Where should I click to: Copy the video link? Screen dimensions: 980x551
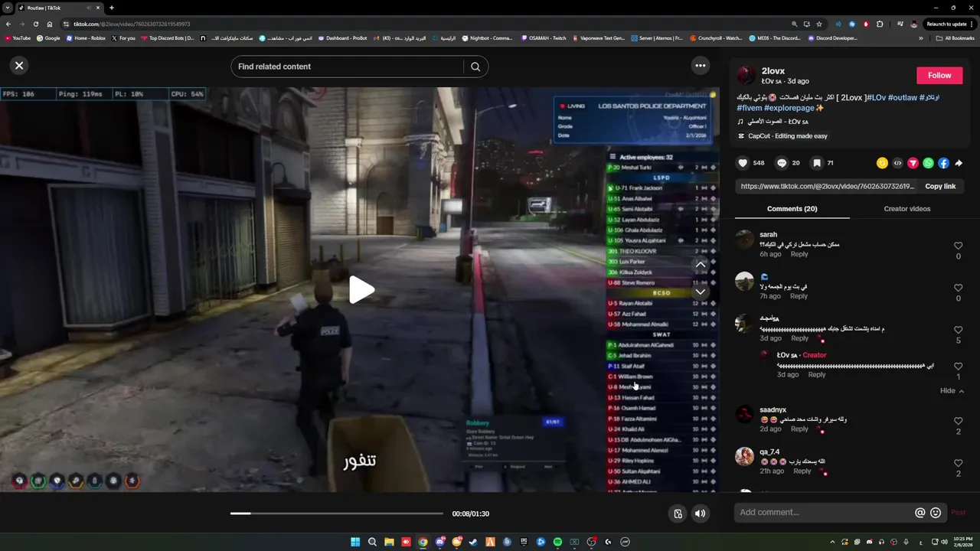pos(940,186)
